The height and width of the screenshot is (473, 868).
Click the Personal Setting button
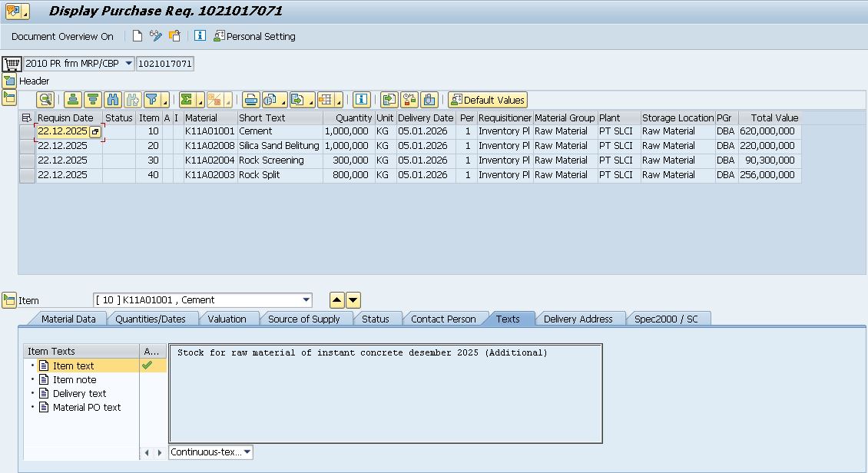point(254,36)
